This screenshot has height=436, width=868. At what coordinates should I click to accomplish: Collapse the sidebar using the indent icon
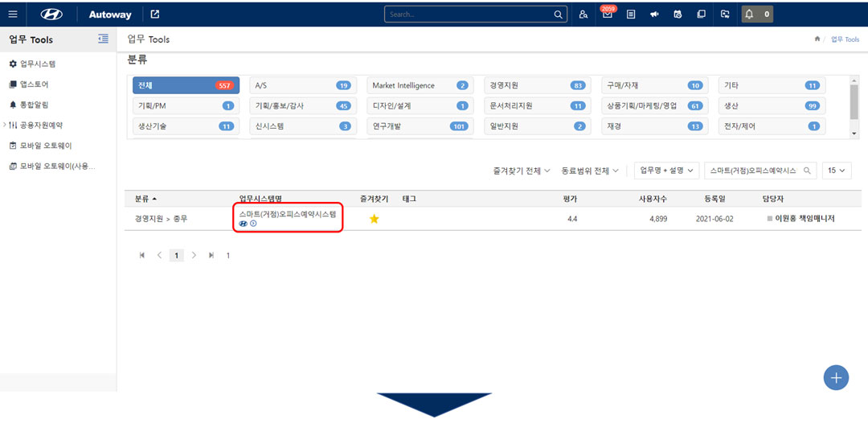(103, 39)
